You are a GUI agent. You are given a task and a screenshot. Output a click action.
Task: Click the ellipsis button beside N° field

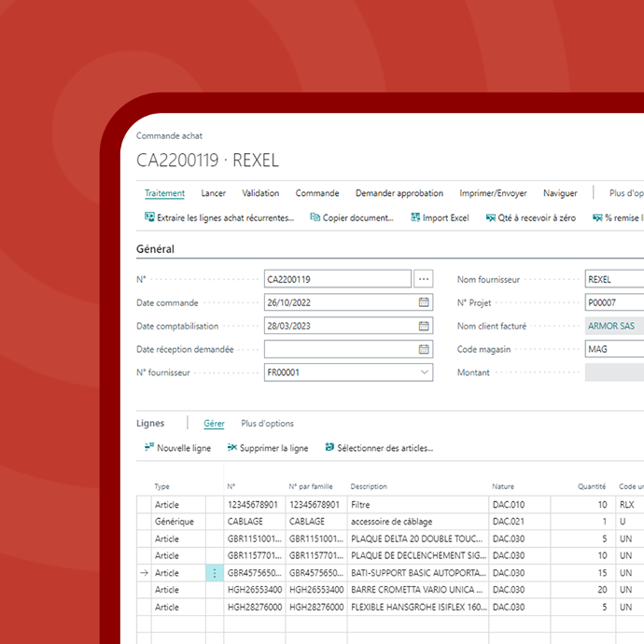tap(424, 279)
